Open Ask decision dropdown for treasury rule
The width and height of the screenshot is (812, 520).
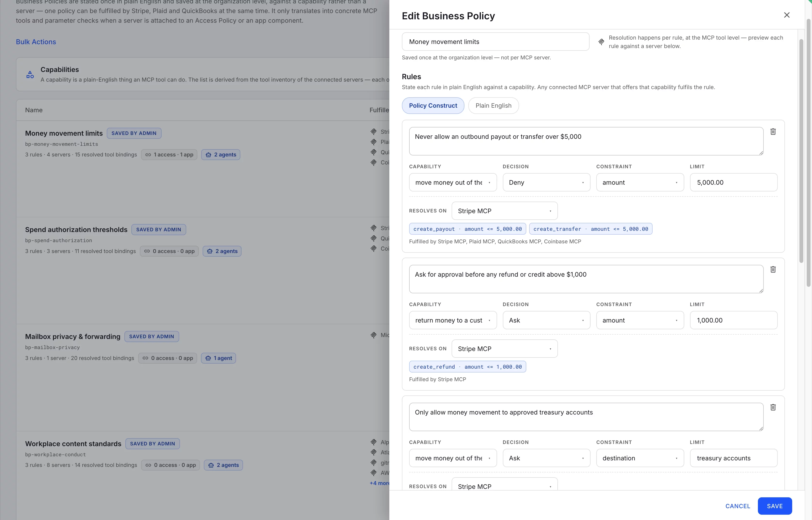click(x=547, y=458)
